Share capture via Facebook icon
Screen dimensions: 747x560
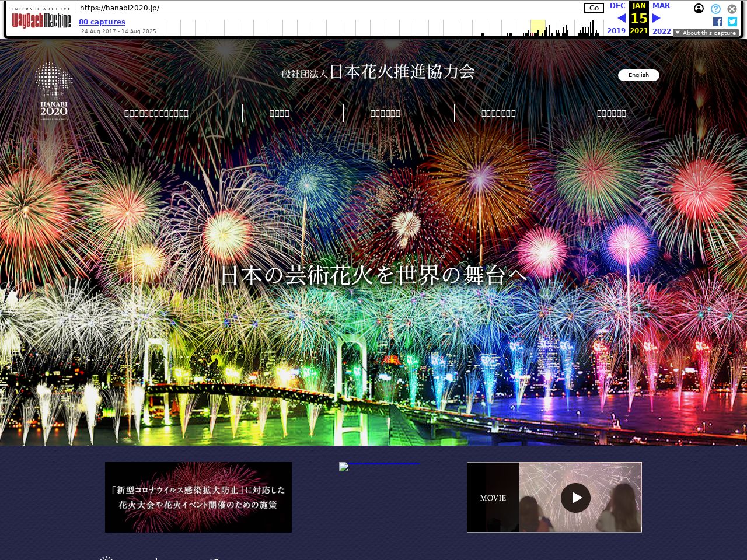(718, 22)
